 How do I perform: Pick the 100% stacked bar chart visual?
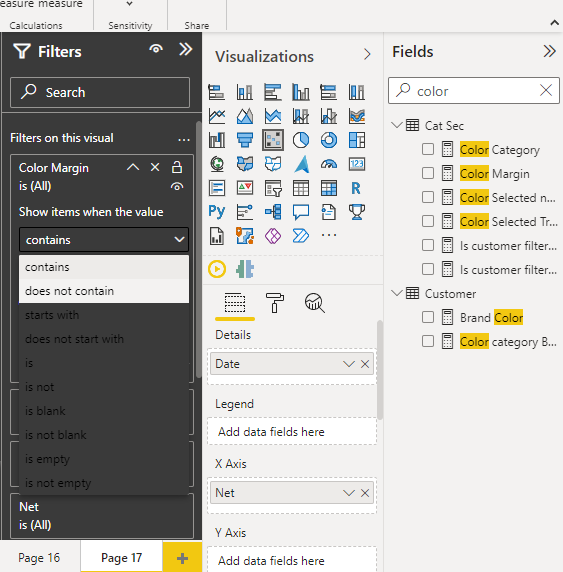click(x=328, y=92)
